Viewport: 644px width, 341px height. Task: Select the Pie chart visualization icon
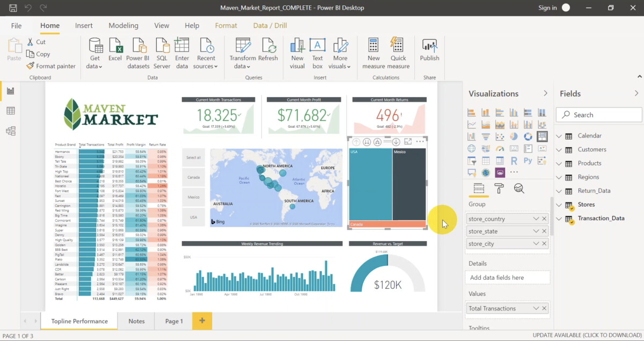[514, 136]
